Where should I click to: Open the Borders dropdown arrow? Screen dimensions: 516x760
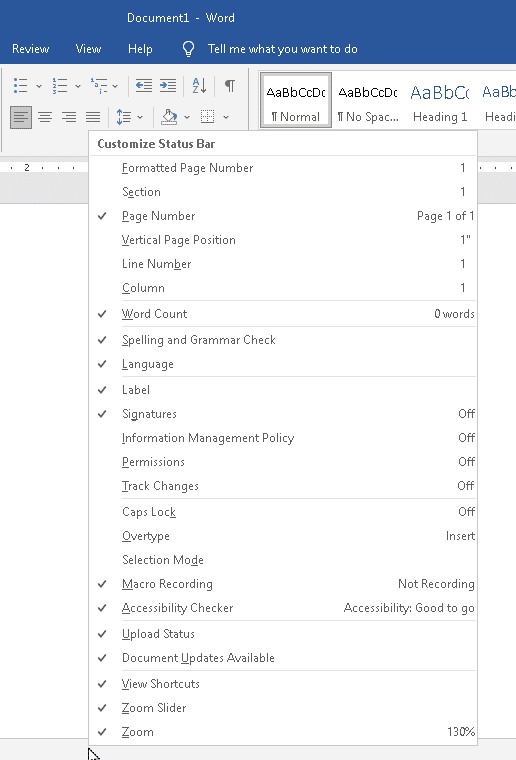pos(226,117)
